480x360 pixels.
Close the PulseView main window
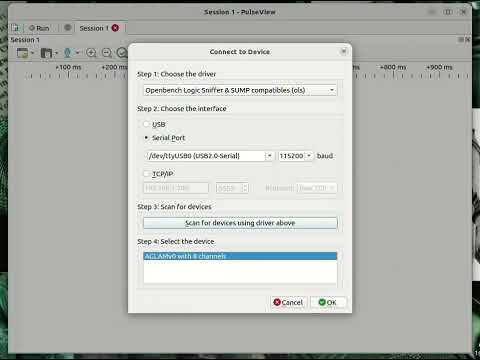click(x=463, y=12)
